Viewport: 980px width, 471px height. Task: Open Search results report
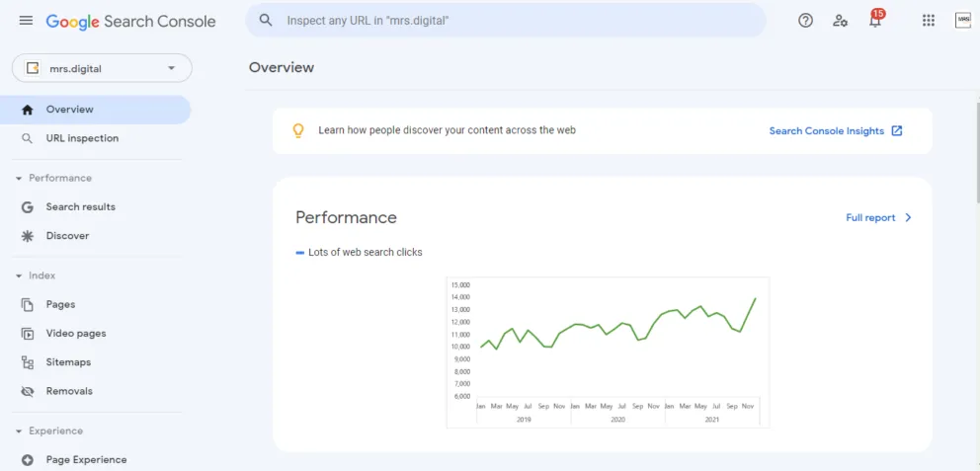[x=80, y=207]
